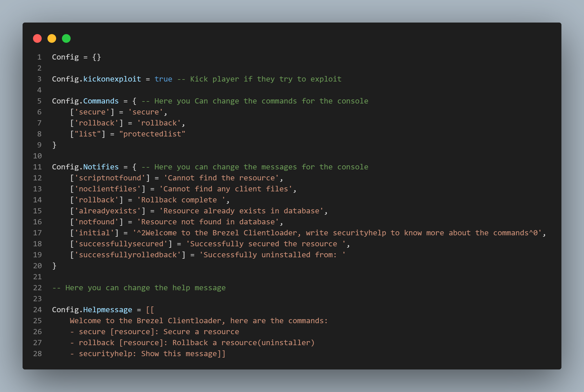Click the Config.Notifies property name
The height and width of the screenshot is (392, 584).
(x=101, y=167)
